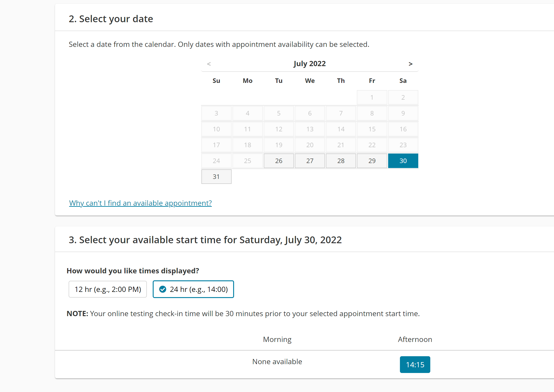Click the checkmark icon in the 24 hr option

click(163, 289)
